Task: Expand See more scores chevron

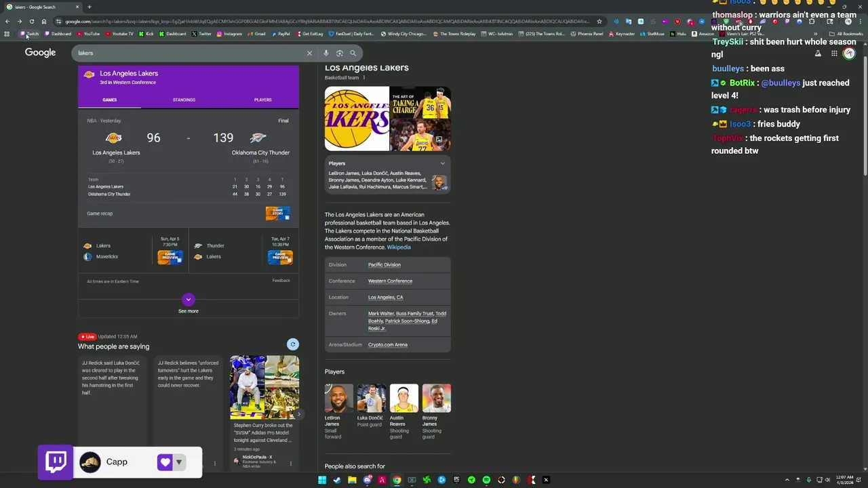Action: (189, 299)
